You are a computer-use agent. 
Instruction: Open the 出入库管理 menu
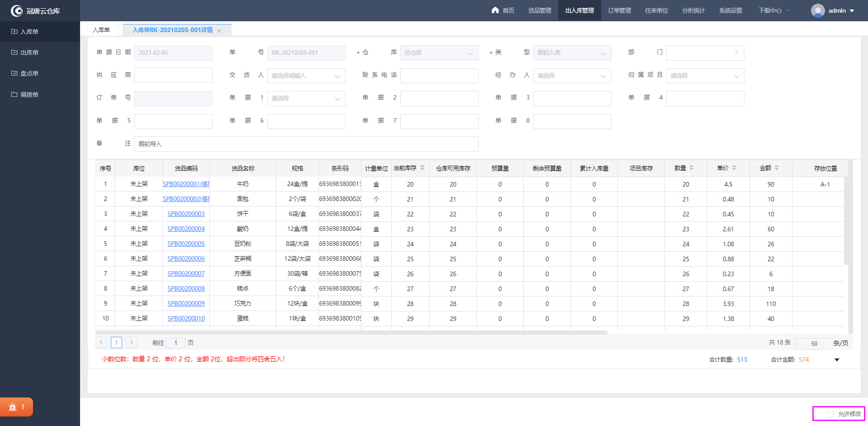[x=579, y=10]
